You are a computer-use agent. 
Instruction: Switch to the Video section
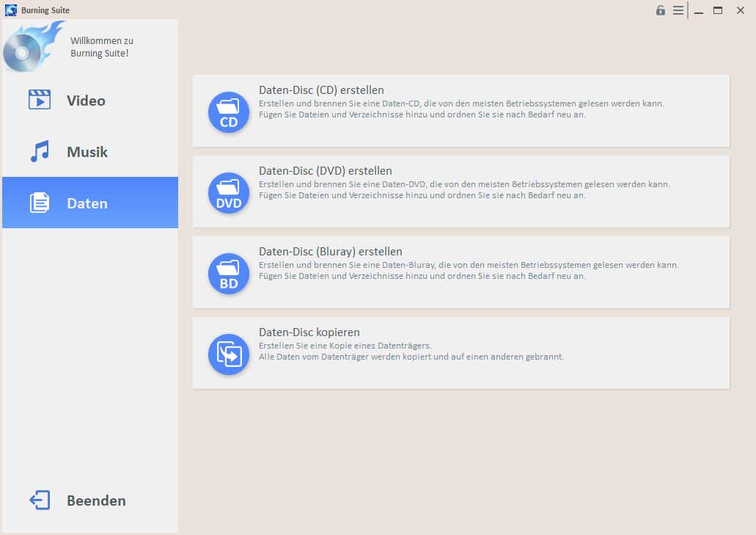[x=86, y=101]
